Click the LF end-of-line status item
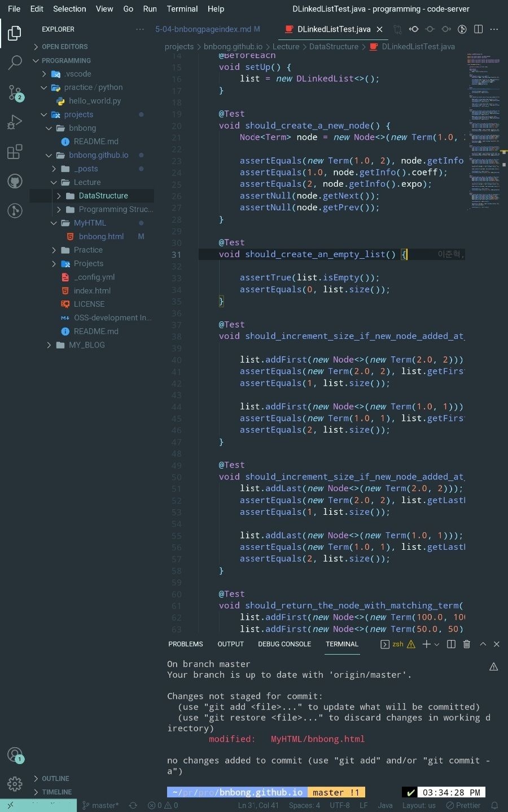The height and width of the screenshot is (812, 508). pyautogui.click(x=364, y=806)
